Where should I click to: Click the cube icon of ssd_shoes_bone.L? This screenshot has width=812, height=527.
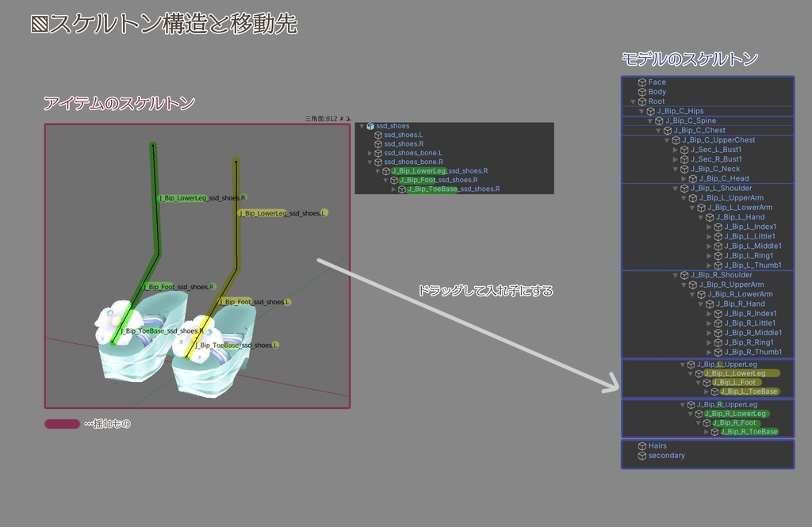tap(378, 153)
